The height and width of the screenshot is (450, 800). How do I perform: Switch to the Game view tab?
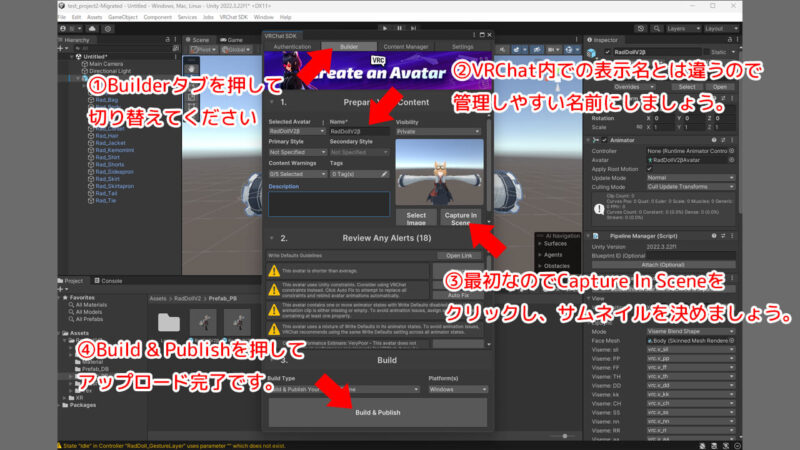[232, 39]
